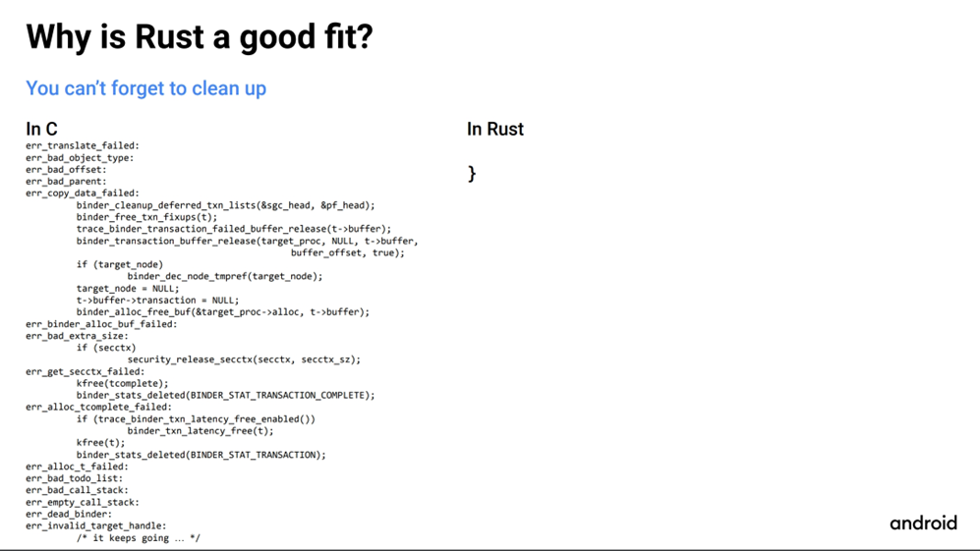Click the binder_free_txn_fixups(t) line
Viewport: 980px width, 551px height.
point(146,217)
